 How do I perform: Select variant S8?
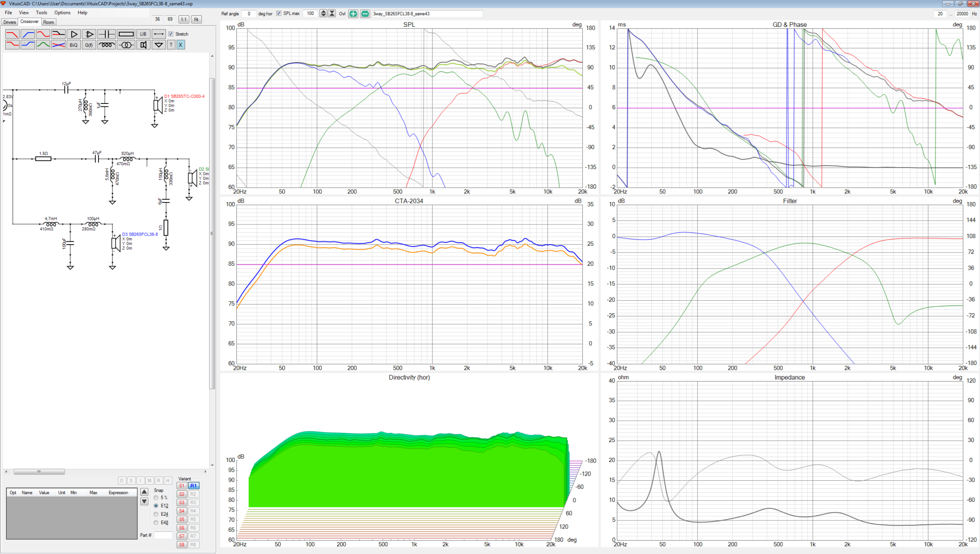pyautogui.click(x=182, y=544)
